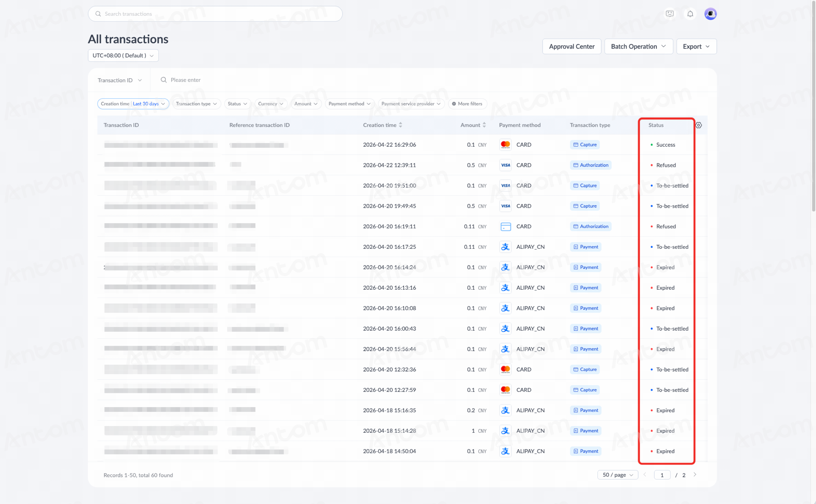
Task: Click the next page arrow
Action: coord(695,475)
